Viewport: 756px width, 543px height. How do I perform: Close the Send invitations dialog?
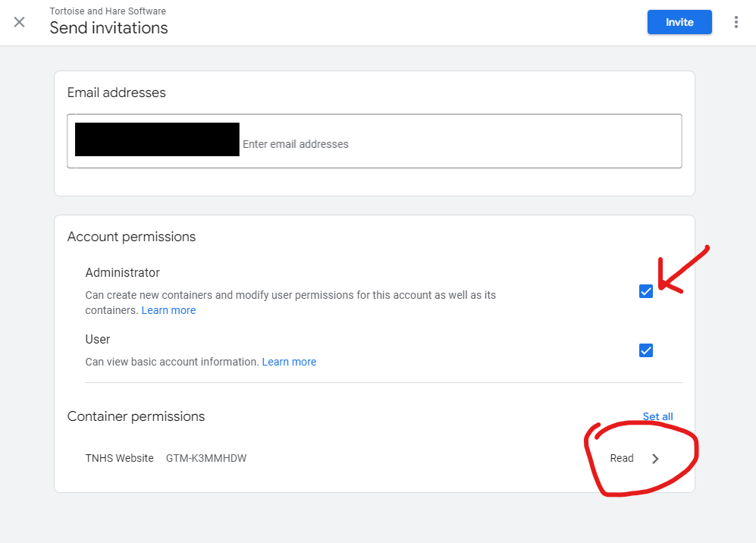click(x=19, y=22)
